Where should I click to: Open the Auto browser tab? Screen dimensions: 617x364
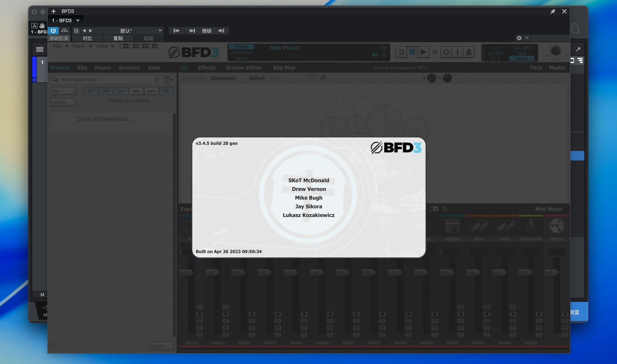coord(154,68)
